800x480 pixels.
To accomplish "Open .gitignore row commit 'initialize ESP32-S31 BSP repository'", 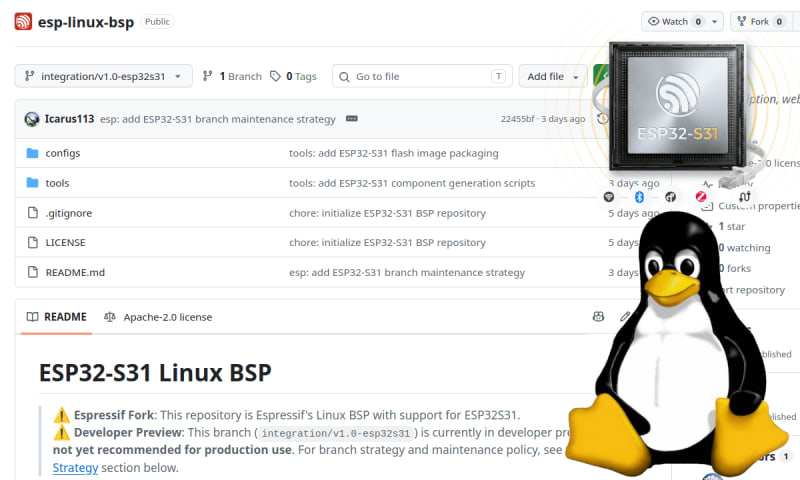I will [x=387, y=213].
